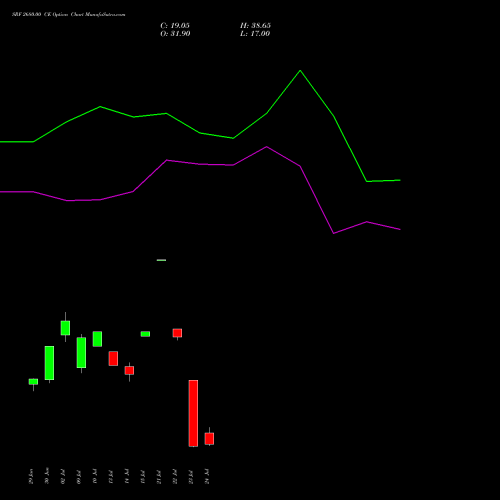Click the 22 Jul date axis label
The image size is (500, 500).
coord(175,476)
